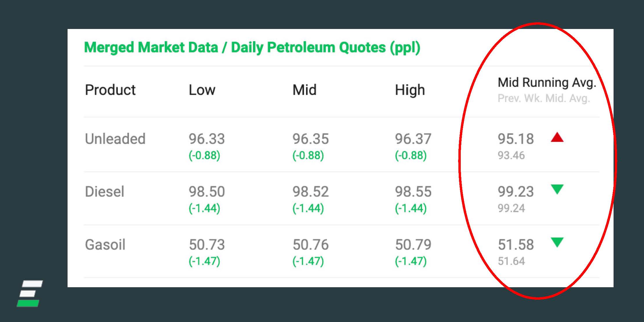This screenshot has width=644, height=322.
Task: Click the Gasoil high price 50.79
Action: 413,245
